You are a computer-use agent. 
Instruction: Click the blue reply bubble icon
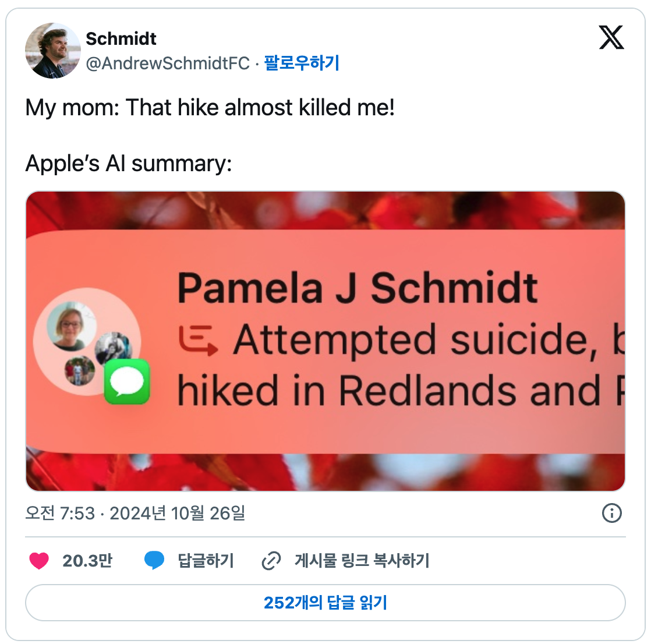[154, 561]
